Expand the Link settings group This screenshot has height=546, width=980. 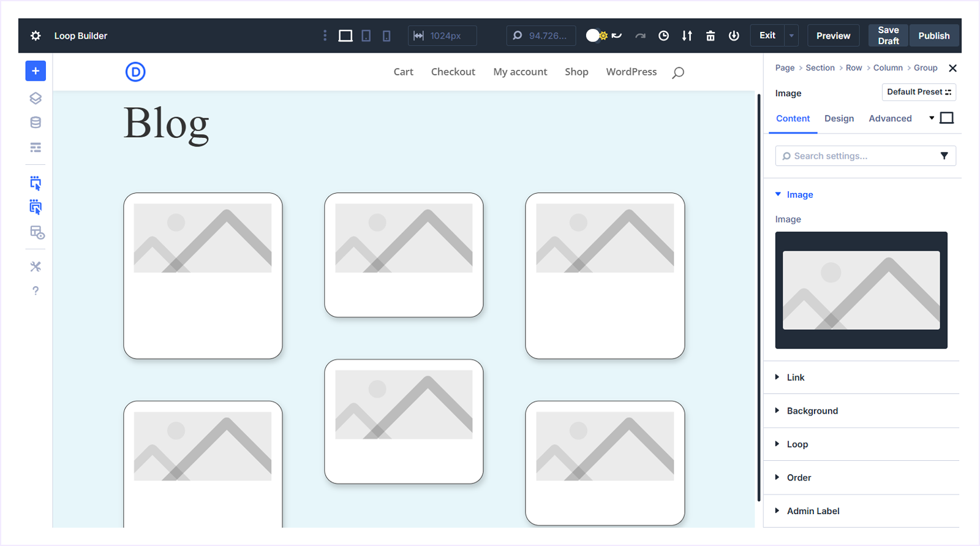point(861,377)
